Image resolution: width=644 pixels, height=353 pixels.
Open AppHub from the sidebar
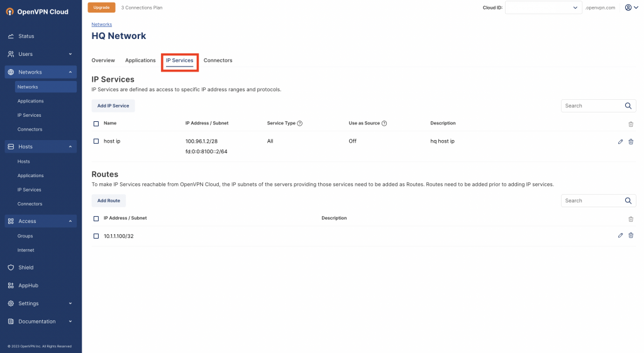[x=28, y=285]
